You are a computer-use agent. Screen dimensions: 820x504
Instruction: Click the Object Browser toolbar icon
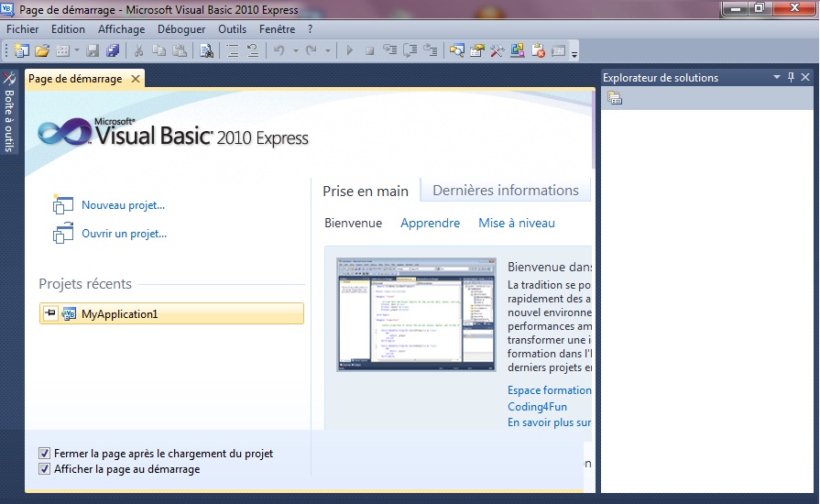coord(518,50)
